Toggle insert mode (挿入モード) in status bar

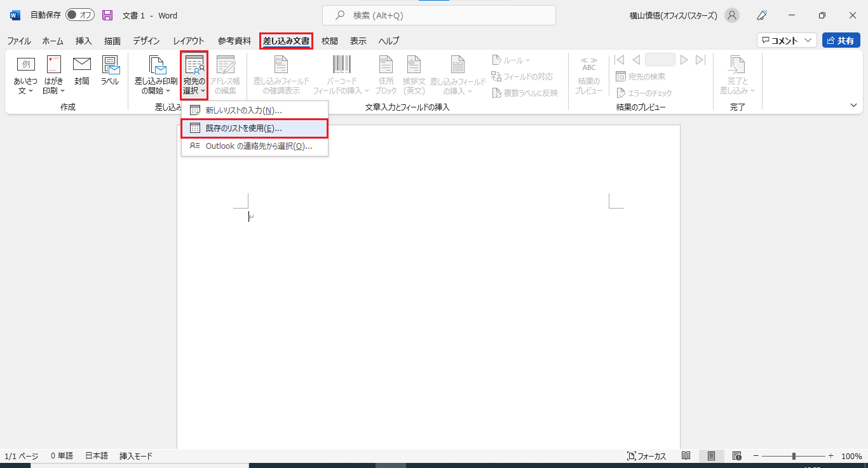tap(135, 456)
